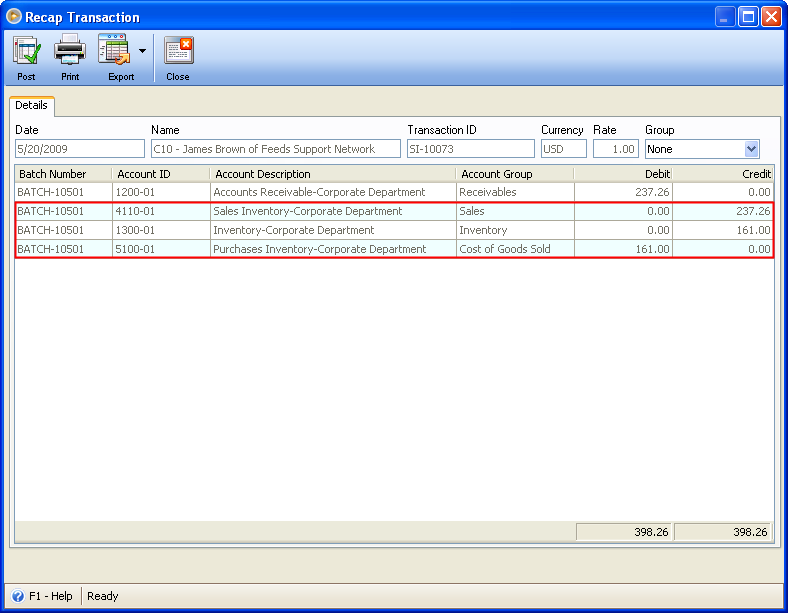Click Accounts Receivable-Corporate Department description
This screenshot has height=613, width=788.
[333, 192]
